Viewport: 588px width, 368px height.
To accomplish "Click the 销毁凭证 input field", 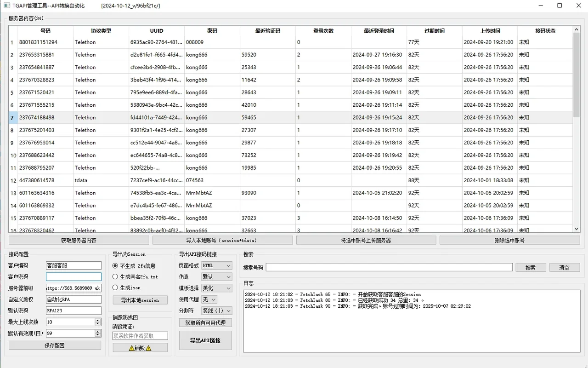I will pyautogui.click(x=140, y=336).
